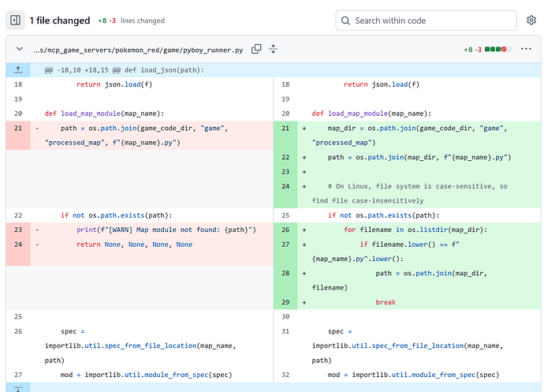Click the minus marker on deleted line 23
Viewport: 544px width, 392px height.
36,230
